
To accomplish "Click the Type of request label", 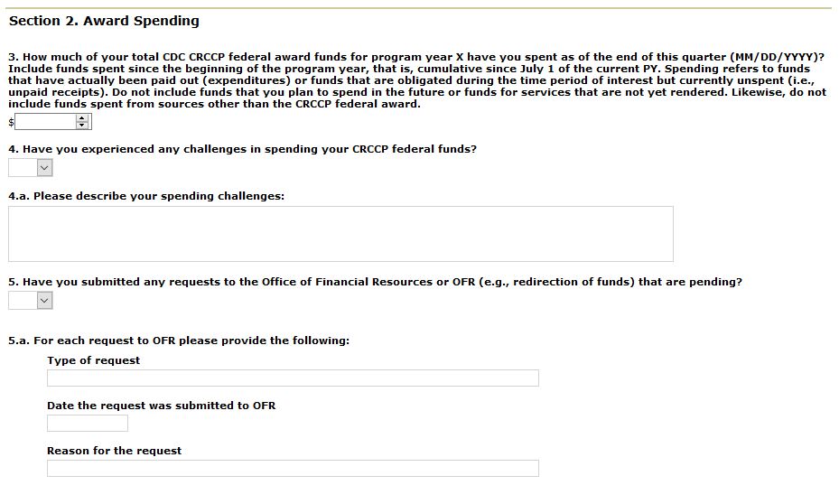I will 94,360.
